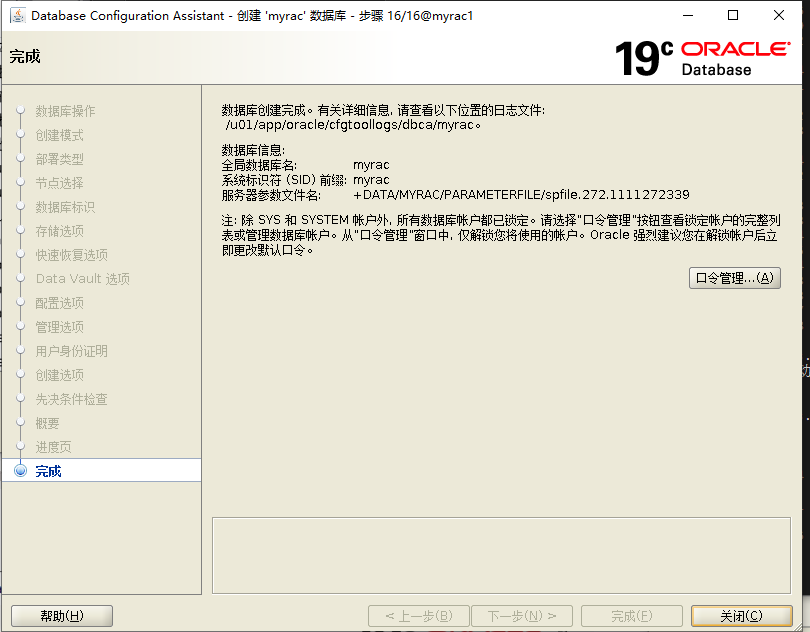Click the disabled 完成 button
Viewport: 810px width, 632px height.
pyautogui.click(x=631, y=615)
